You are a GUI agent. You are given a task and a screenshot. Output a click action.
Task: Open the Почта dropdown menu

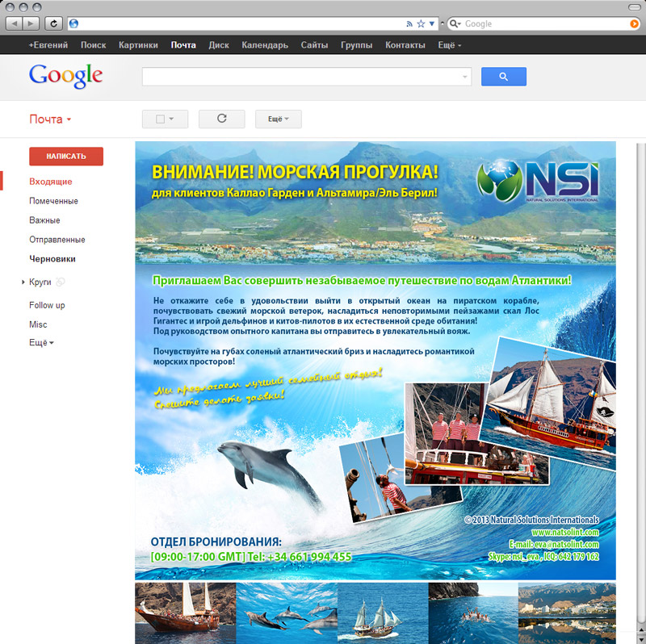coord(50,119)
